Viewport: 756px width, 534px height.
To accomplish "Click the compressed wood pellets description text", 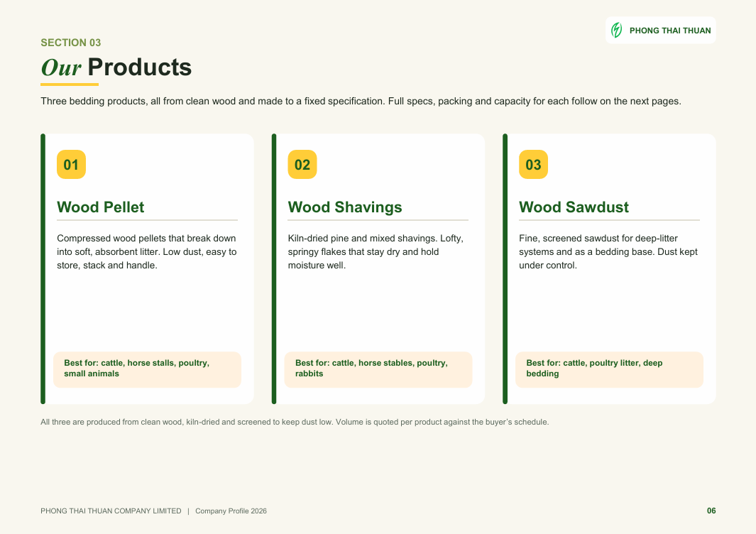I will coord(147,252).
